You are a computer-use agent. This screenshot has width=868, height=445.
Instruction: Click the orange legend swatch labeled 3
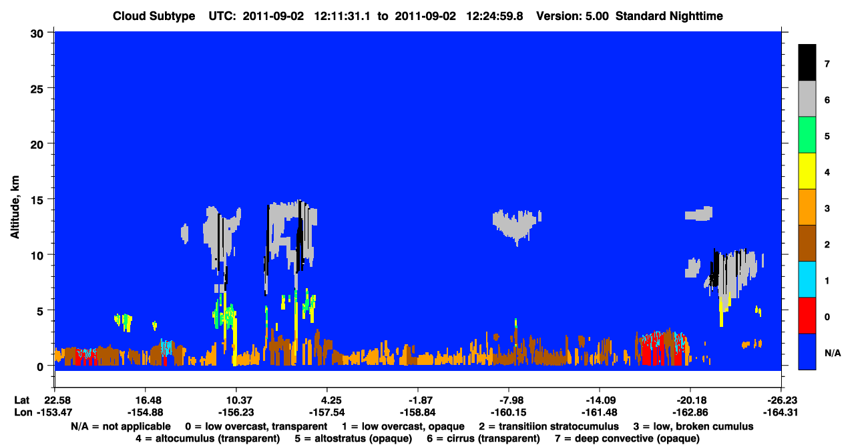(x=807, y=207)
